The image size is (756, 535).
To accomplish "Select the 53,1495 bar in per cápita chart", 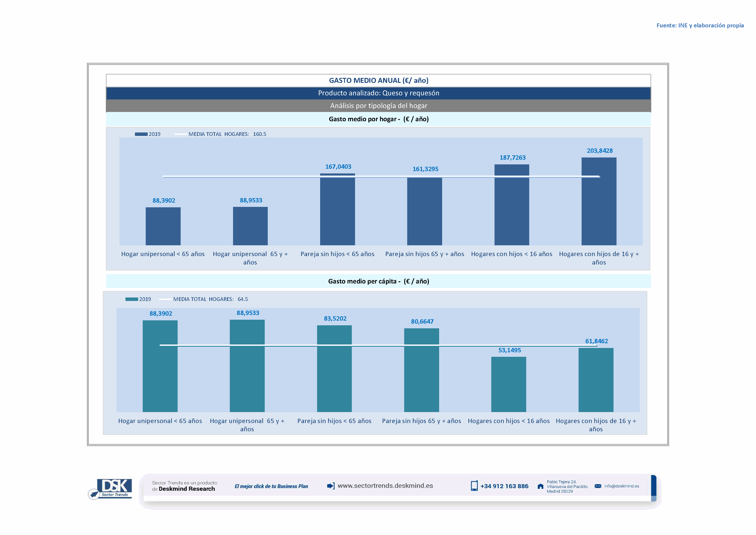I will click(508, 384).
